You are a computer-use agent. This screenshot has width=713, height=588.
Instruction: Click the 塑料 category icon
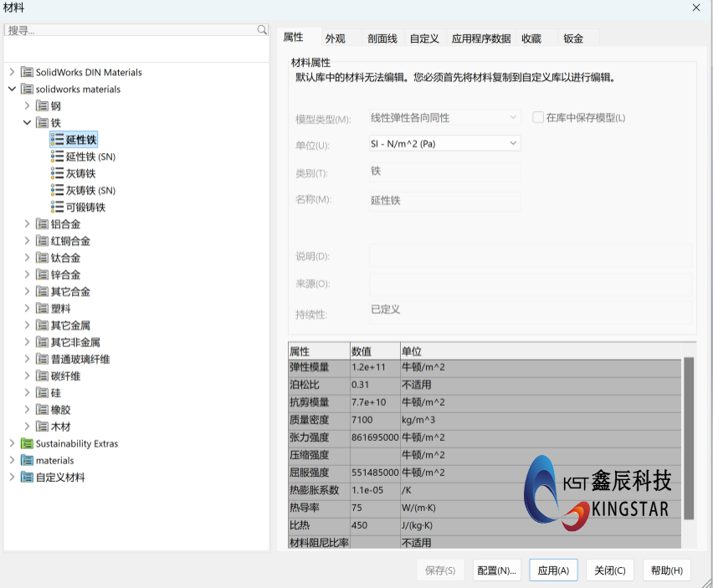(43, 308)
